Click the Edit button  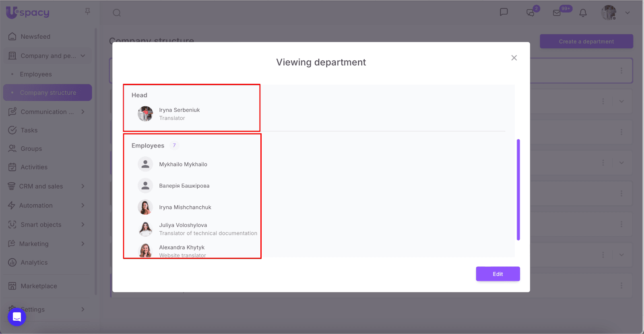pyautogui.click(x=497, y=274)
